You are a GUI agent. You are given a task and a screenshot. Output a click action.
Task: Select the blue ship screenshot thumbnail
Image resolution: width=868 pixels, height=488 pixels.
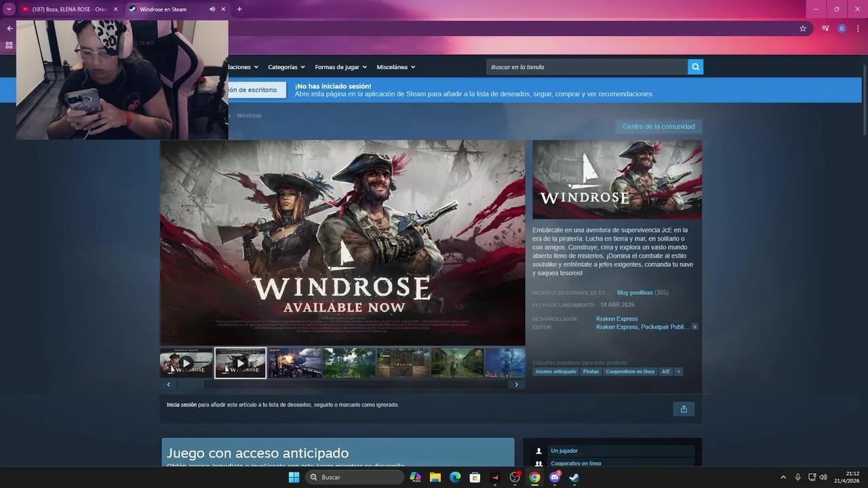coord(505,363)
